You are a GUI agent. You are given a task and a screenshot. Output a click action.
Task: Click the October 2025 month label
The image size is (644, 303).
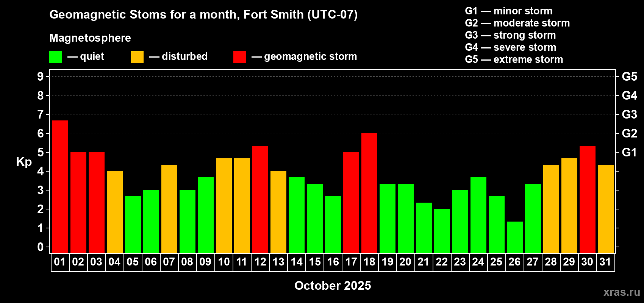[333, 286]
